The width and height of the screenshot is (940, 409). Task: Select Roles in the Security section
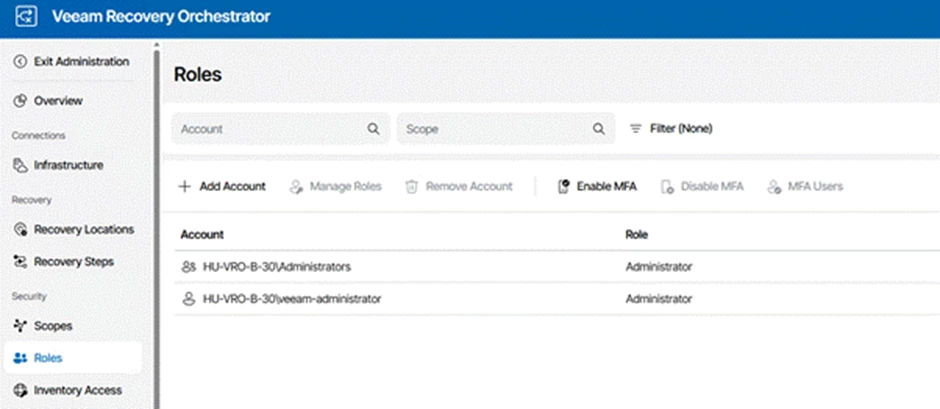73,358
